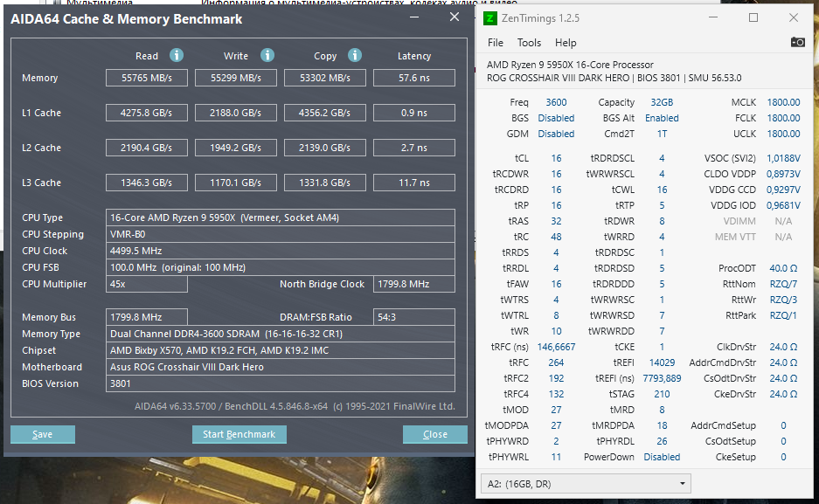This screenshot has width=819, height=504.
Task: Maximize the ZenTimings window
Action: click(753, 17)
